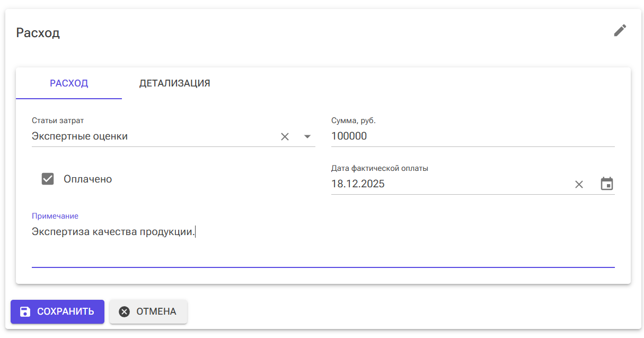The width and height of the screenshot is (644, 338).
Task: Click the Сумма, руб. amount field
Action: click(x=424, y=136)
